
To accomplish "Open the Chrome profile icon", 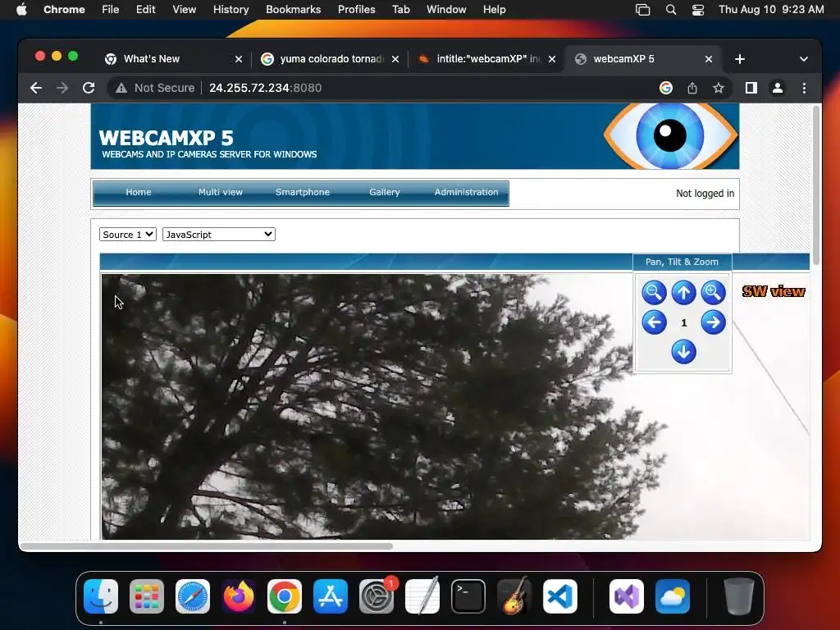I will [x=778, y=88].
